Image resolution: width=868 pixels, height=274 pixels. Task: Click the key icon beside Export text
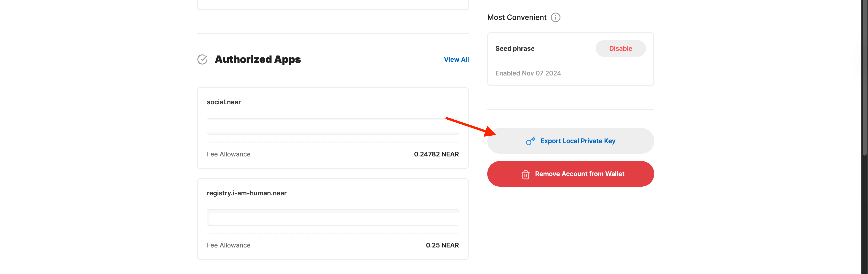pyautogui.click(x=530, y=141)
